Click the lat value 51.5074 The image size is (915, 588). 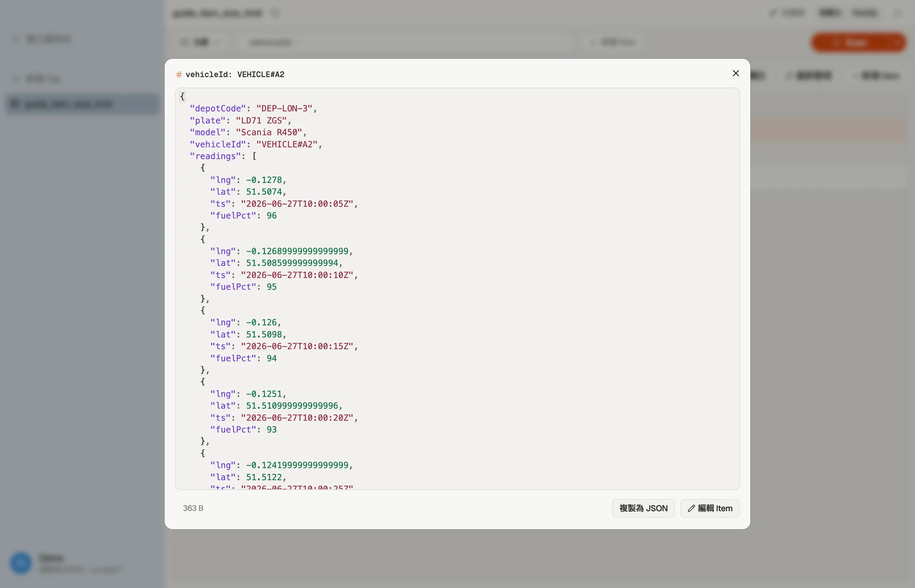coord(264,192)
